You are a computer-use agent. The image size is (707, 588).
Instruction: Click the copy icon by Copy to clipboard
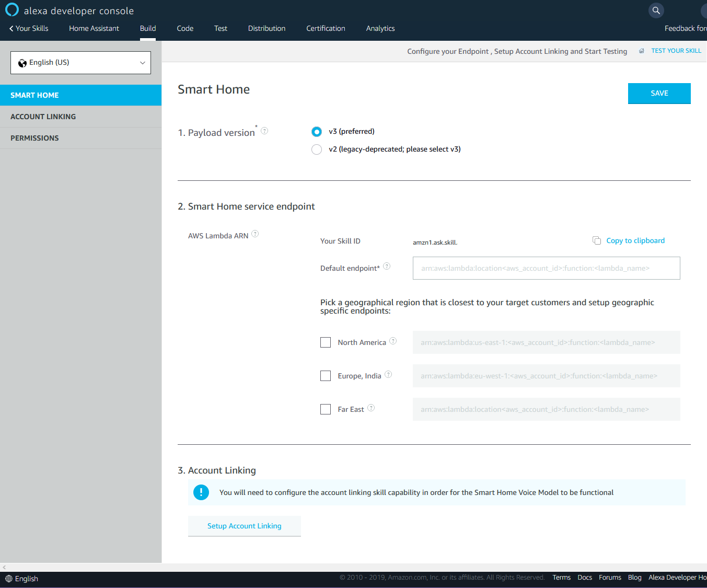(x=597, y=240)
